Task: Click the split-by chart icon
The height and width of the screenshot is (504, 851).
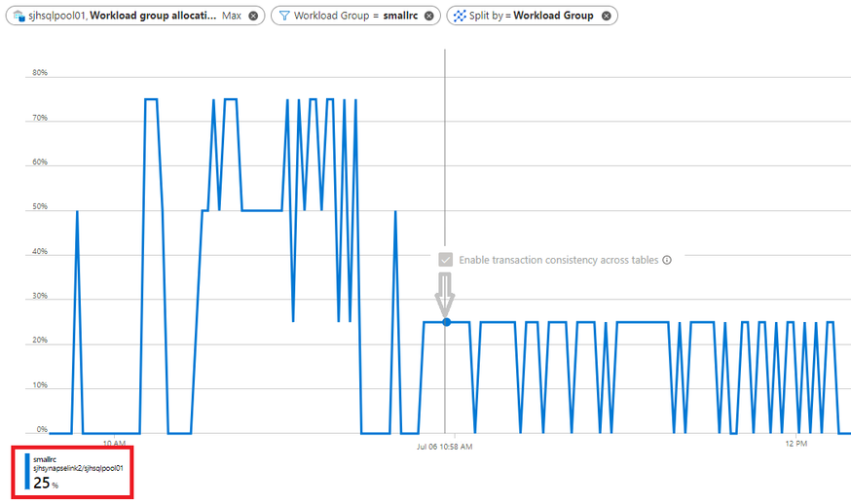Action: tap(460, 16)
